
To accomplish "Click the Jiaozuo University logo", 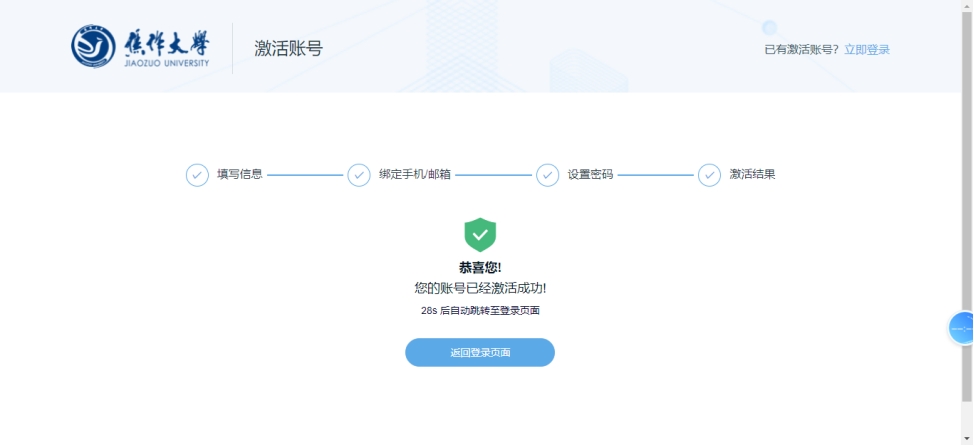I will [140, 48].
